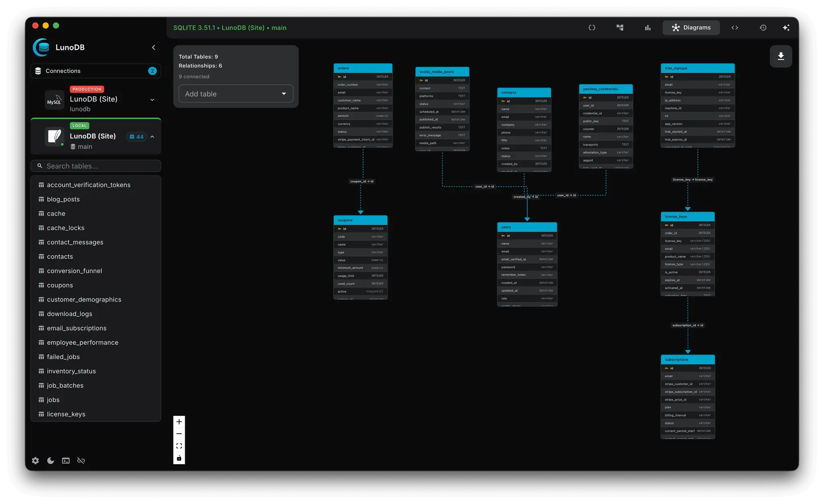Click the macOS yellow minimize button

46,25
